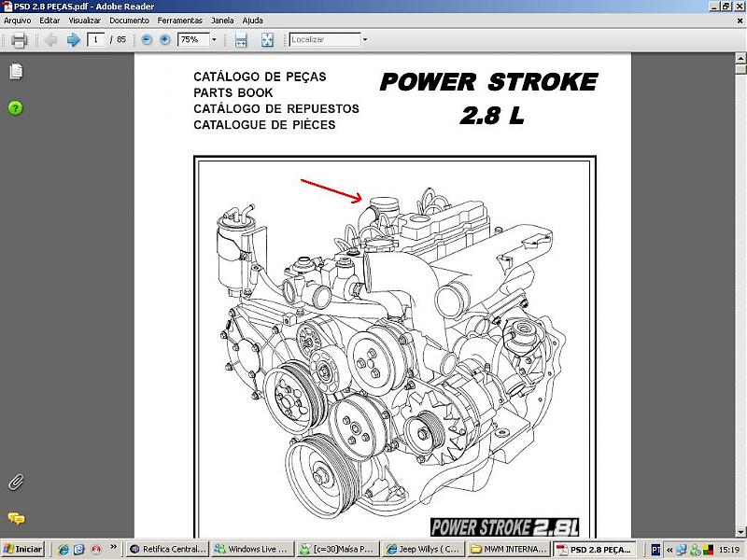The width and height of the screenshot is (747, 560).
Task: Open the Localizar search options dropdown
Action: coord(365,39)
